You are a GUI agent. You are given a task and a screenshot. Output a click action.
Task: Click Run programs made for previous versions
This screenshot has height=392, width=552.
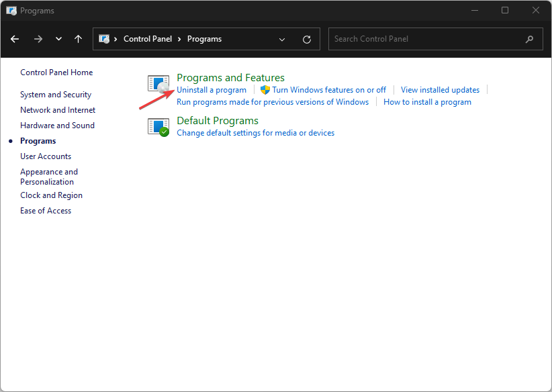click(x=273, y=102)
